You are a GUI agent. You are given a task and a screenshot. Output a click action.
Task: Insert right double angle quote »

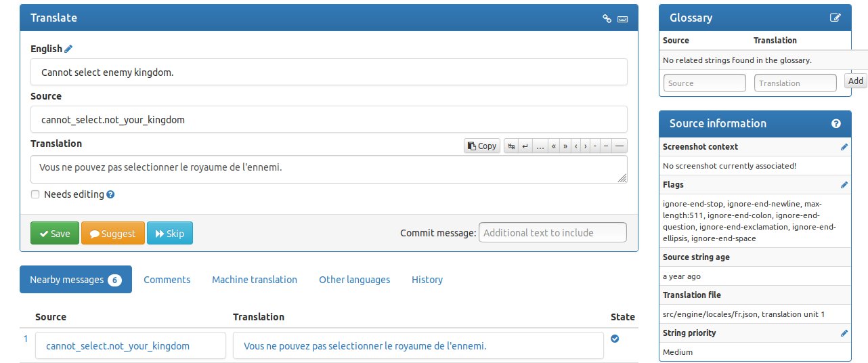point(565,146)
